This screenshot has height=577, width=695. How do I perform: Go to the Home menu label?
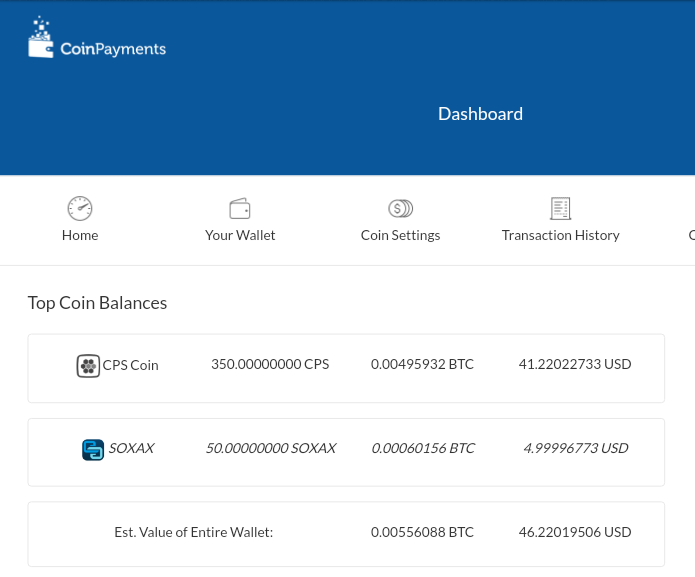coord(80,235)
